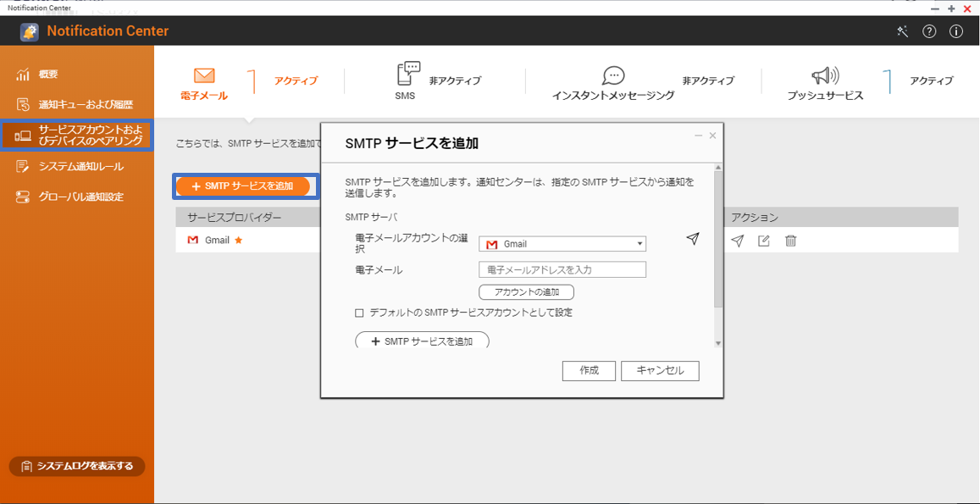Switch to the インスタントメッセージング tab
980x504 pixels.
pos(613,83)
